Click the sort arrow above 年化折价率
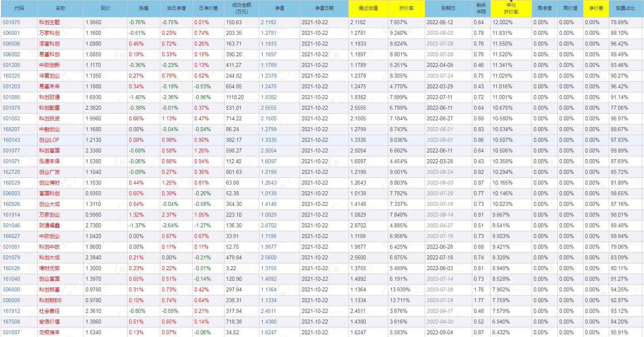Image resolution: width=644 pixels, height=337 pixels. tap(511, 2)
